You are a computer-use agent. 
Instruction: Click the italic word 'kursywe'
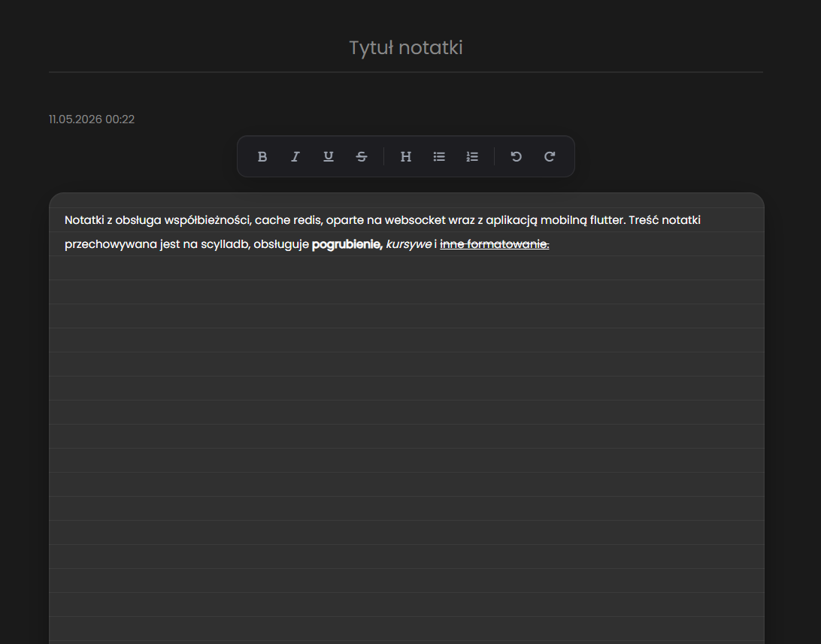[x=409, y=244]
